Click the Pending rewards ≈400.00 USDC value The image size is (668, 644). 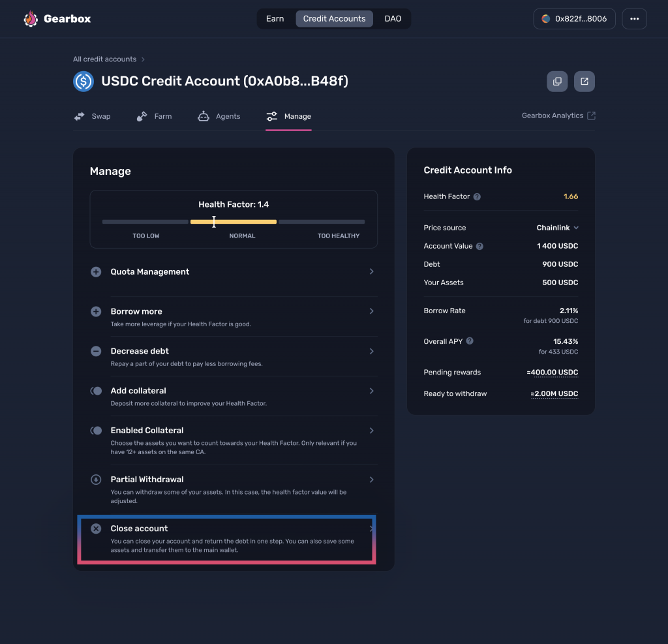[552, 372]
